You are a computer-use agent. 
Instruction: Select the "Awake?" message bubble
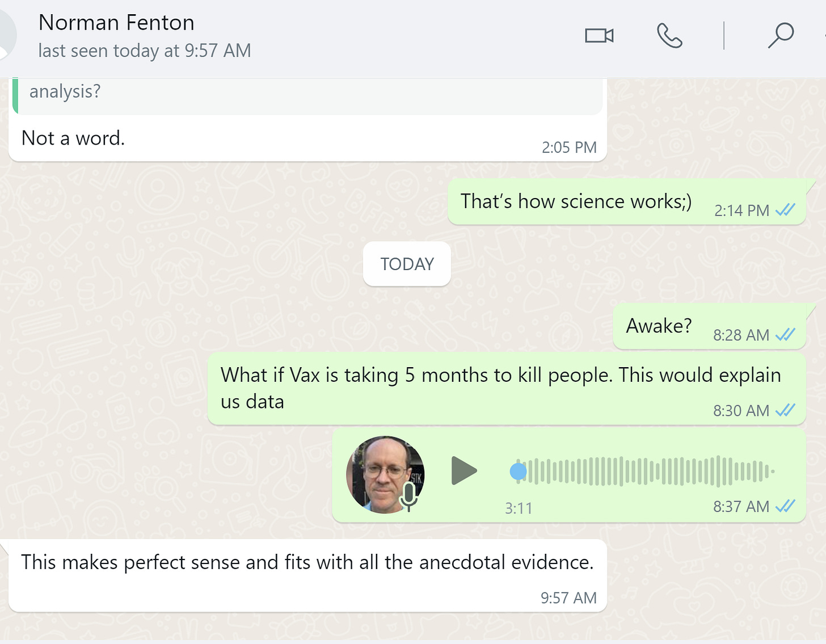[659, 326]
